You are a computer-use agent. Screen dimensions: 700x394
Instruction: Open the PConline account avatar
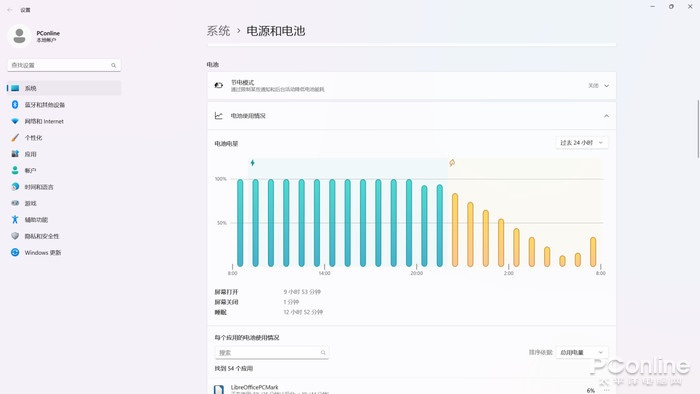pos(19,36)
